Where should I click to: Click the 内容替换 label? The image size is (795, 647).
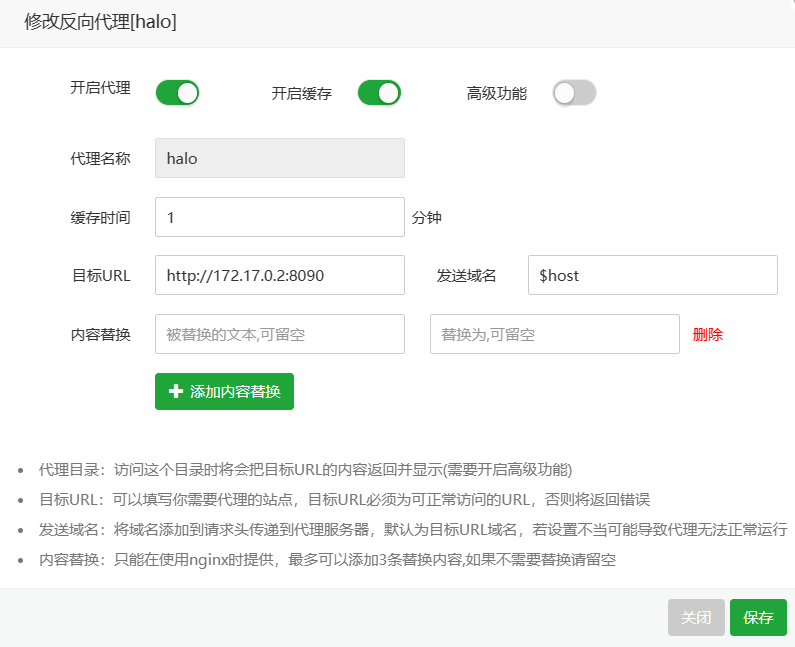100,335
